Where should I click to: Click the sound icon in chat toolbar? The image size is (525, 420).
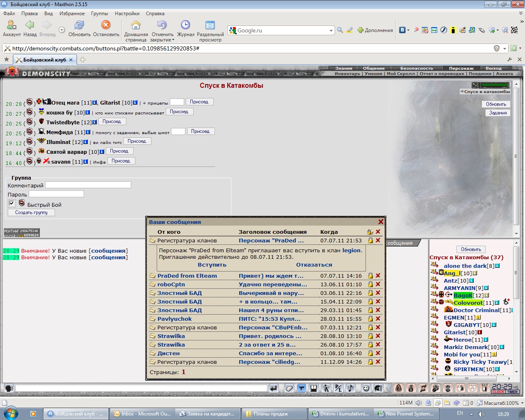tap(351, 388)
